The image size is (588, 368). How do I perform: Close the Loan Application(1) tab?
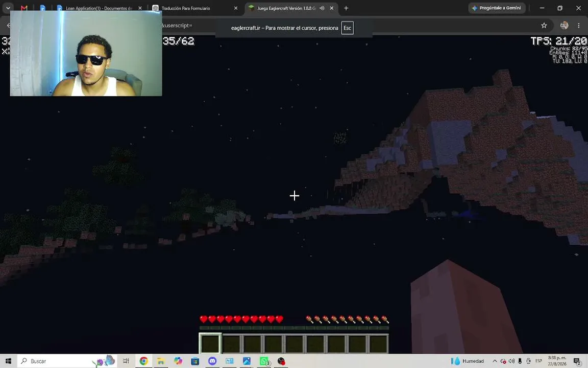tap(140, 8)
